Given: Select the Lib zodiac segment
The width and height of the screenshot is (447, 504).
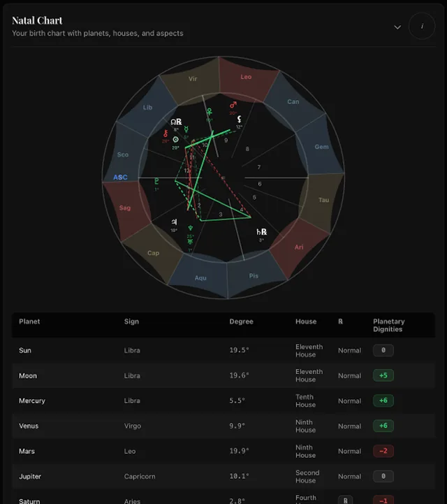Looking at the screenshot, I should point(147,108).
